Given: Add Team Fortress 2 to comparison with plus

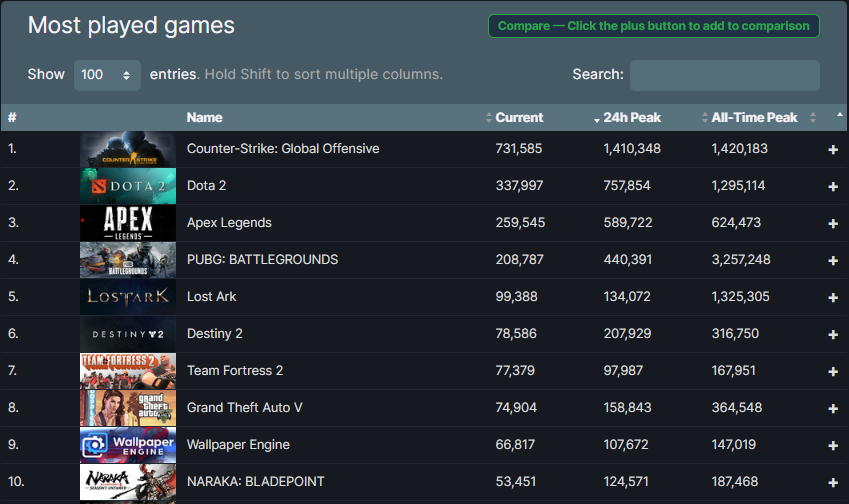Looking at the screenshot, I should coord(833,371).
